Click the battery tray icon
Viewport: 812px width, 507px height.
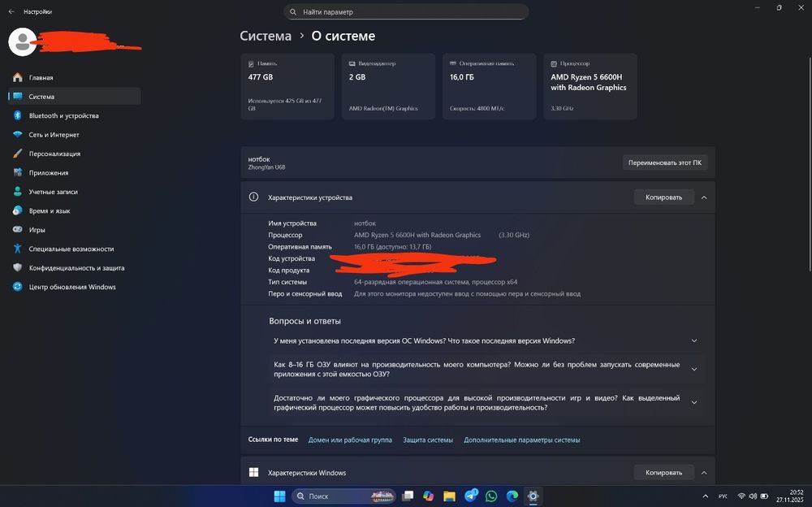point(764,496)
